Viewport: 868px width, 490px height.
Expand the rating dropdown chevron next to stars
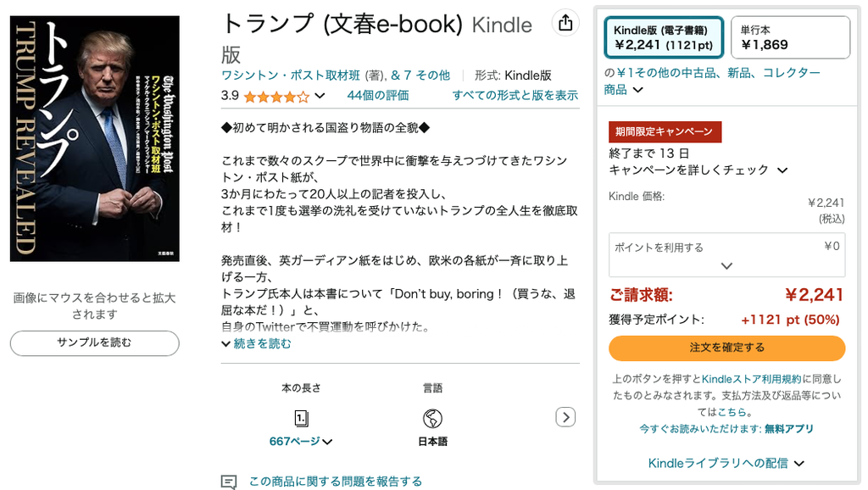(320, 96)
